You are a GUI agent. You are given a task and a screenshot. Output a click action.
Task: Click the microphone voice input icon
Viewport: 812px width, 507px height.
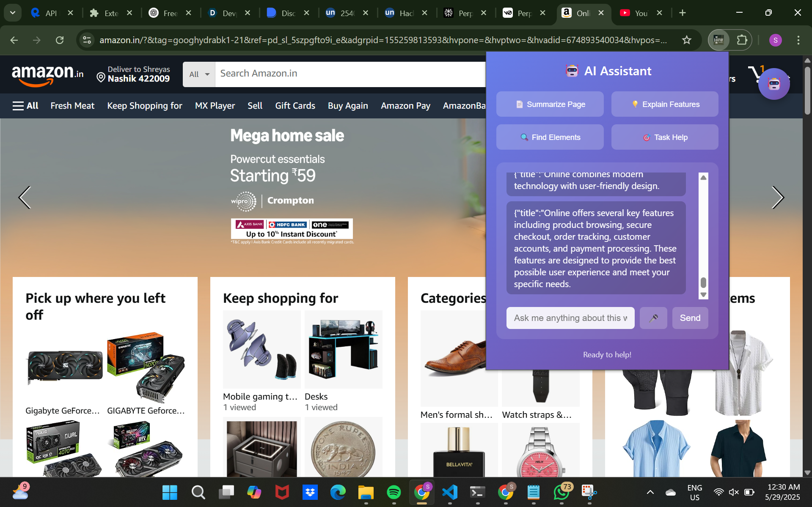point(653,318)
